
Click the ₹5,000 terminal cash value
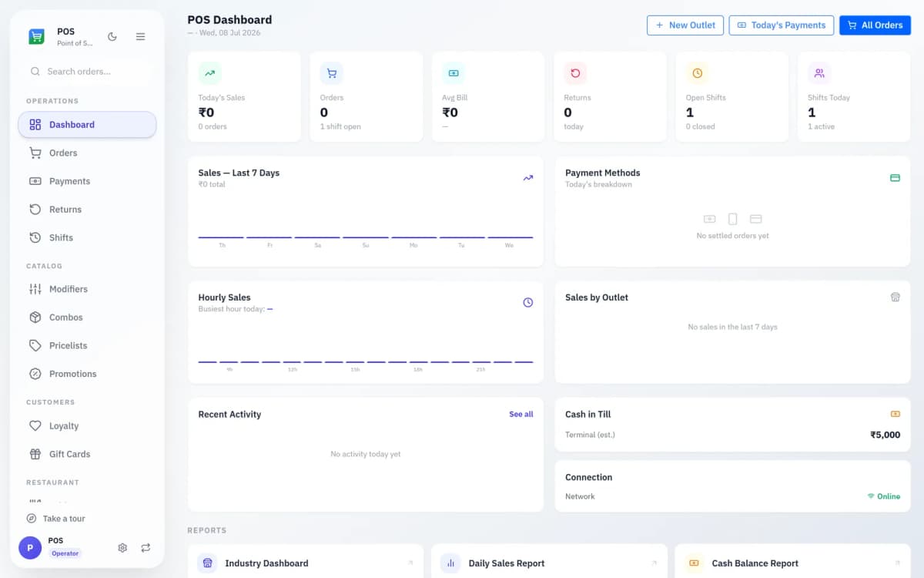coord(885,435)
